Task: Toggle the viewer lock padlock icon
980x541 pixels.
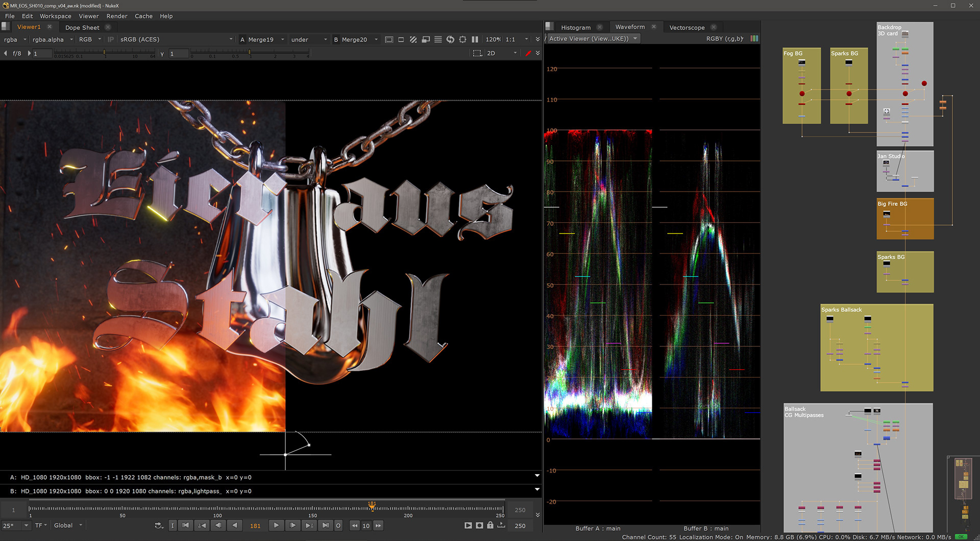Action: click(490, 525)
